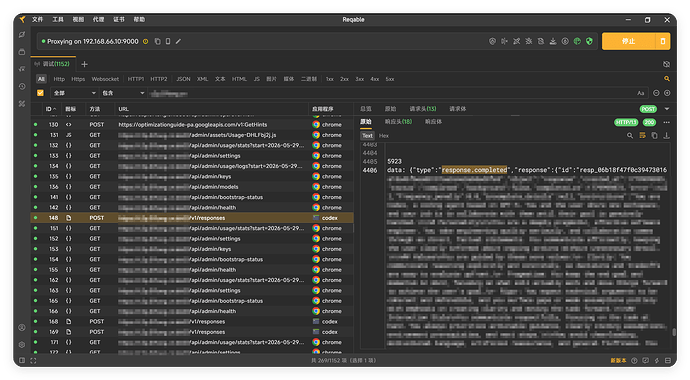Select row 136 /api/admin/models
This screenshot has height=380, width=690.
click(192, 187)
